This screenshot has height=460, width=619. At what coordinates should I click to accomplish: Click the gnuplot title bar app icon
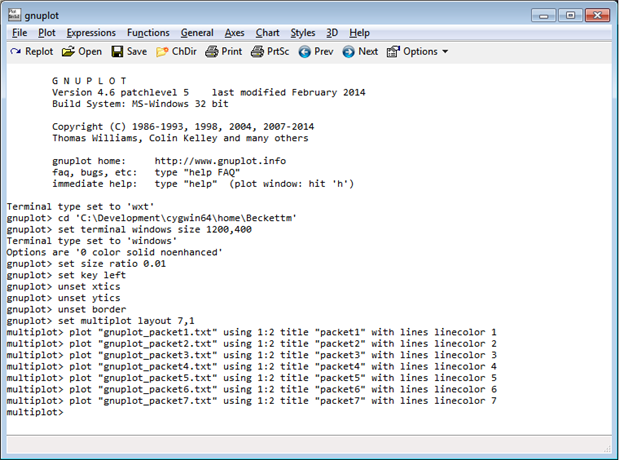14,15
